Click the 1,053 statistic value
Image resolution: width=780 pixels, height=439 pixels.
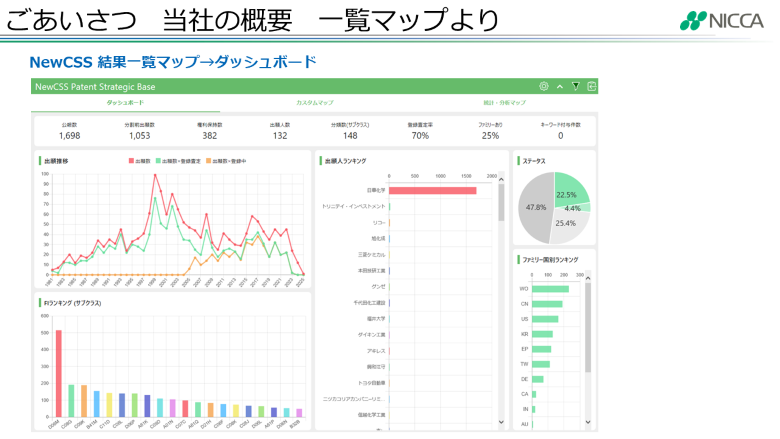[140, 136]
